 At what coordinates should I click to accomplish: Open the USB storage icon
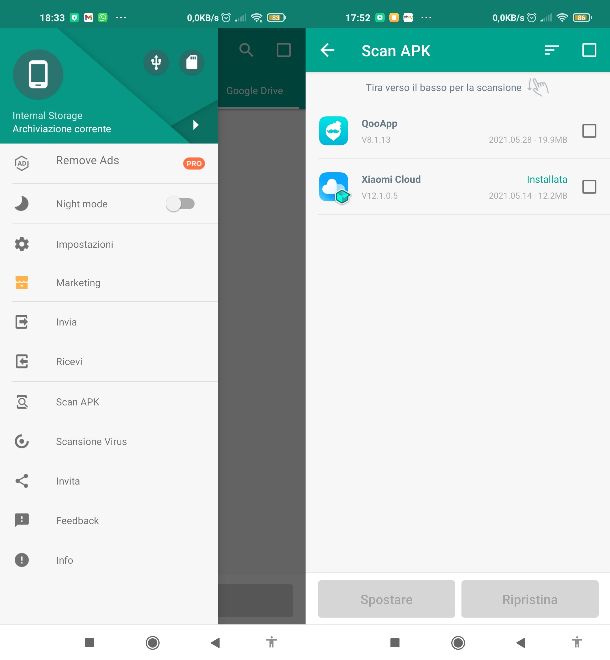156,63
